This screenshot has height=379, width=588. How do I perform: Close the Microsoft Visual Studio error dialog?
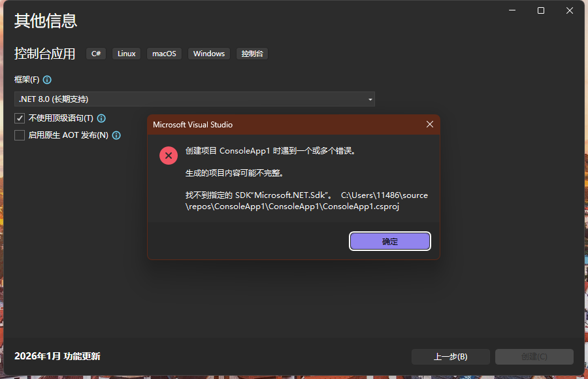(x=430, y=124)
